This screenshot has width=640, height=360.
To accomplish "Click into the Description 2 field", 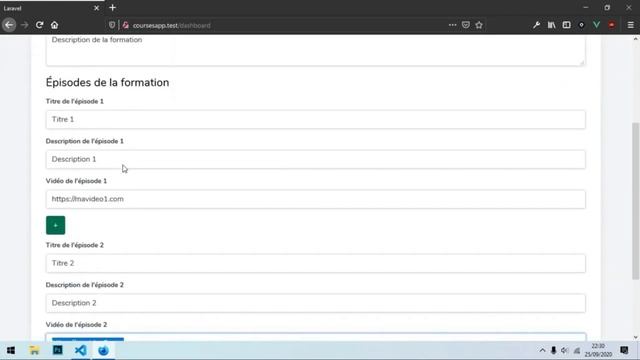I will (x=316, y=303).
